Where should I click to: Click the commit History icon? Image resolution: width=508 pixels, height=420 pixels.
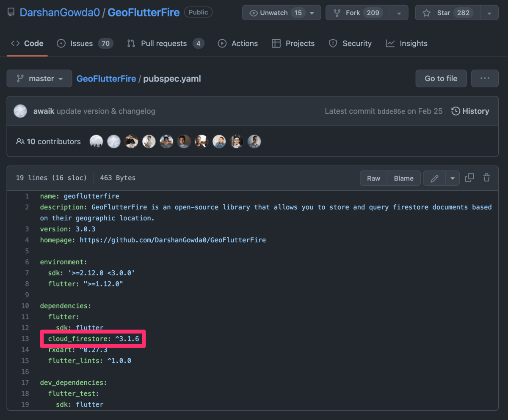[x=456, y=111]
